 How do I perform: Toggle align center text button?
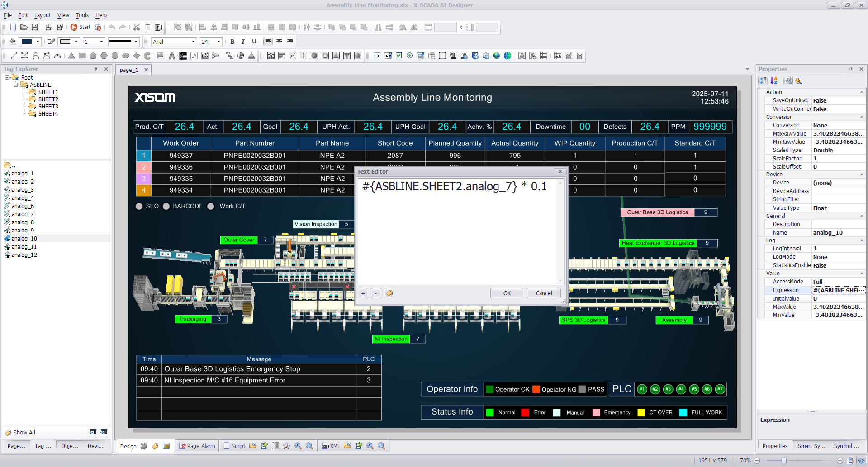tap(279, 42)
